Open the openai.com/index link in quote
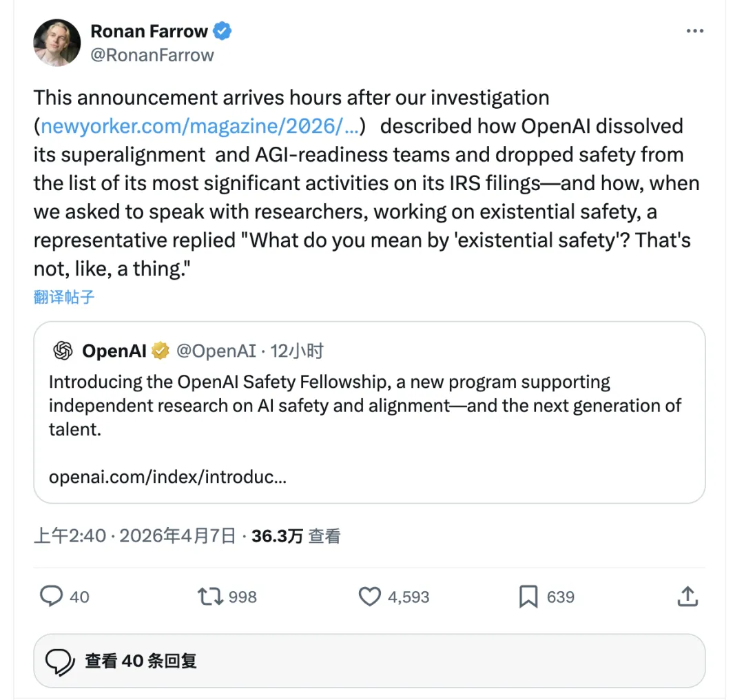 (x=167, y=477)
